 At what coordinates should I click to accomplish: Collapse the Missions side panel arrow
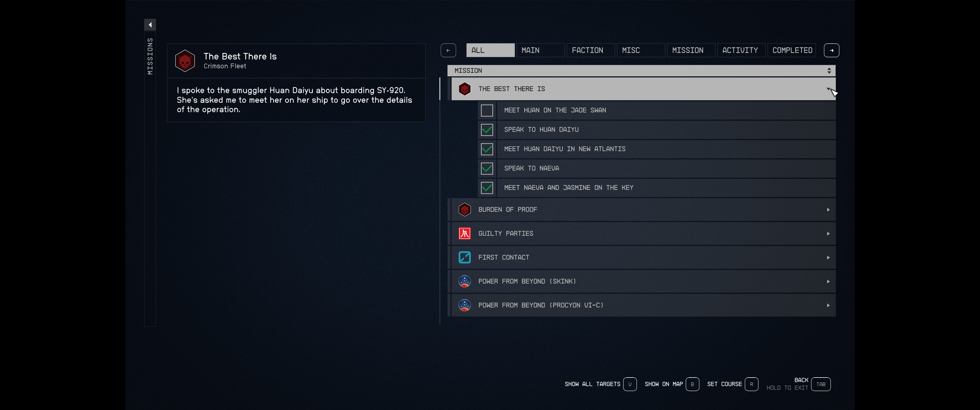point(150,25)
